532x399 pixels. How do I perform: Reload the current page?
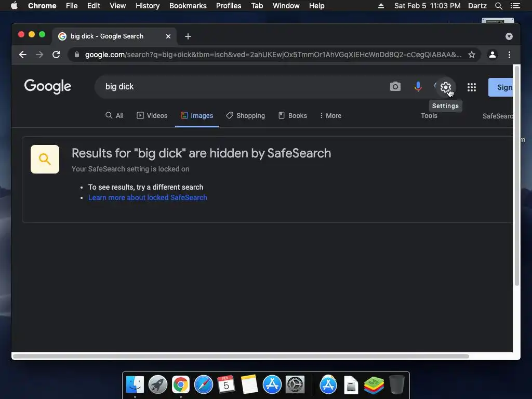56,55
